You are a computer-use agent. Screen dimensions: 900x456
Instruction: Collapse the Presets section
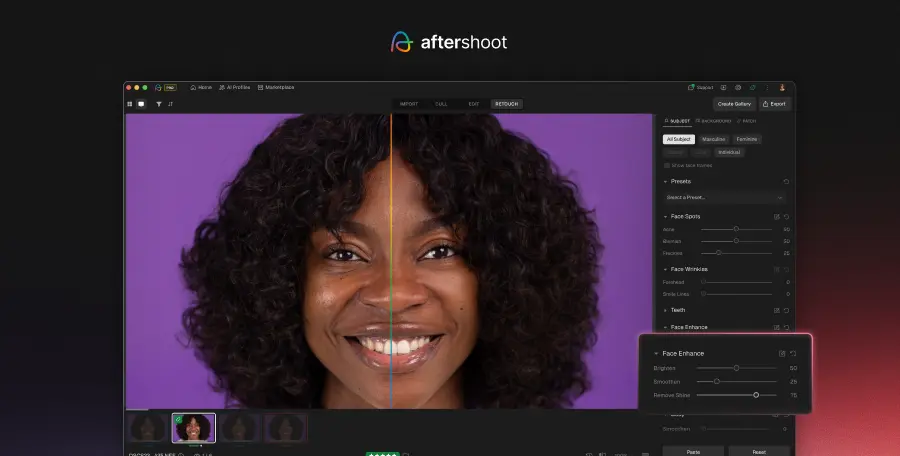click(x=665, y=181)
